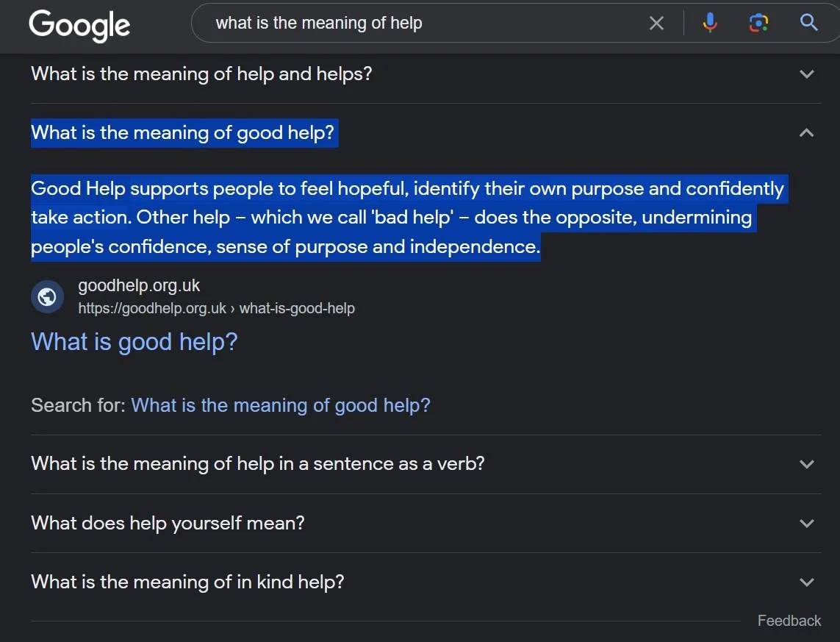Image resolution: width=840 pixels, height=642 pixels.
Task: Start voice search with the microphone icon
Action: pyautogui.click(x=710, y=23)
